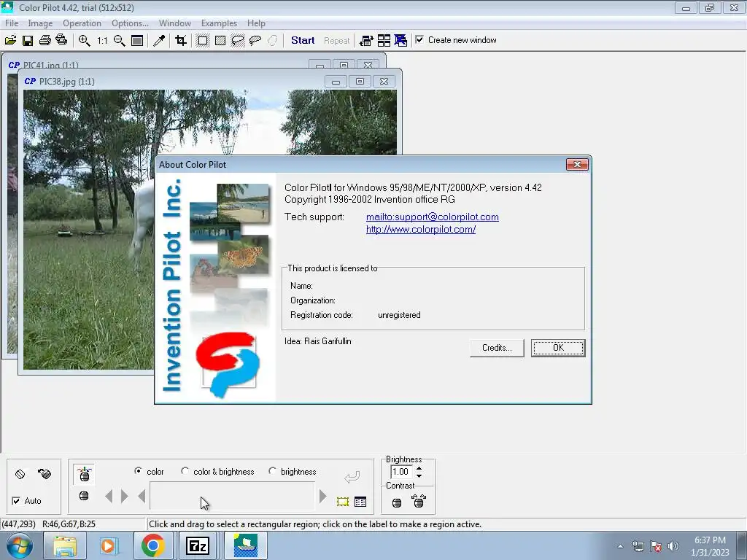The height and width of the screenshot is (560, 747).
Task: Open the Options... menu
Action: [x=130, y=23]
